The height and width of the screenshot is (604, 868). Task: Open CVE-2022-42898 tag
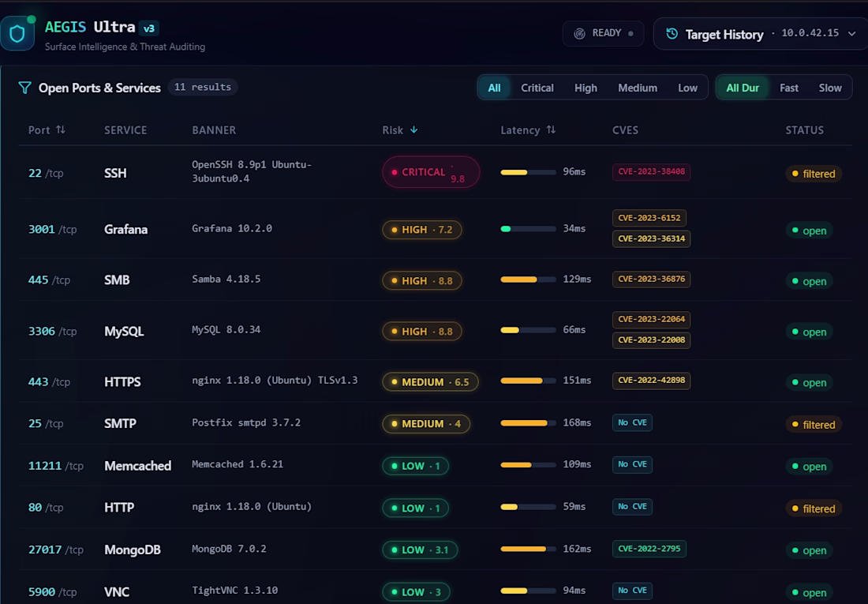click(651, 381)
